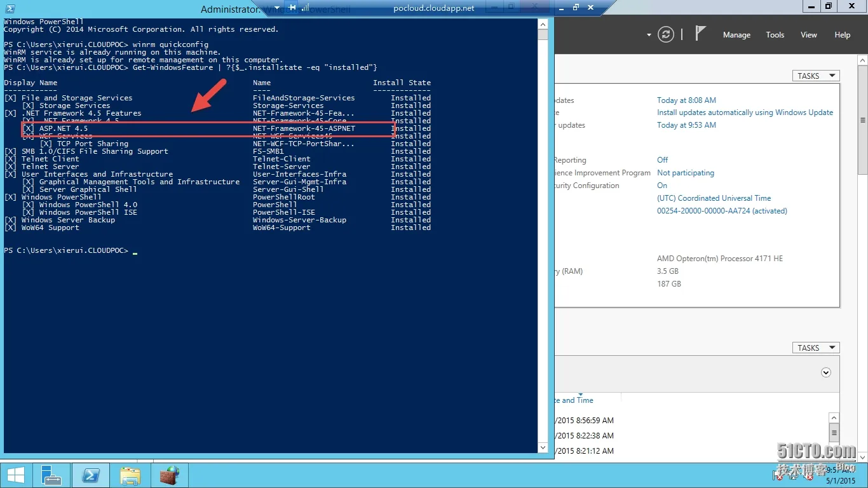868x488 pixels.
Task: Click the PowerShell scrollbar down arrow
Action: (543, 447)
